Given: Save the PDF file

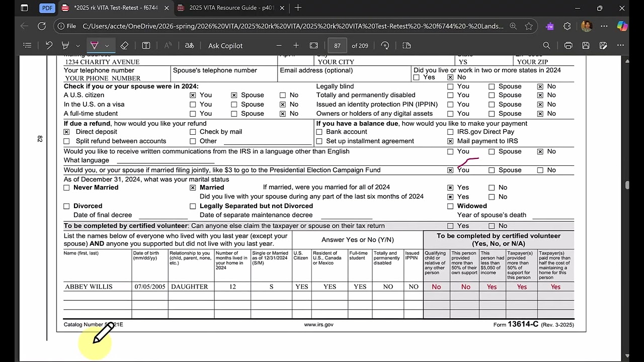Looking at the screenshot, I should click(x=586, y=46).
